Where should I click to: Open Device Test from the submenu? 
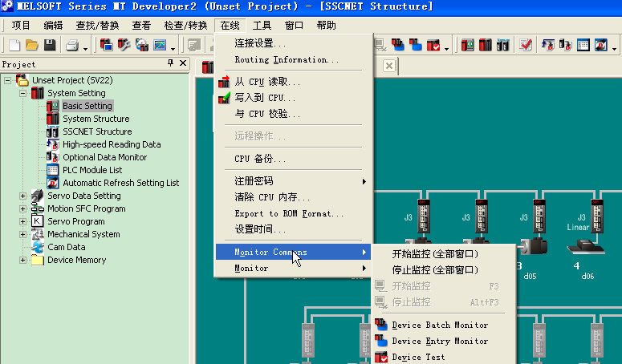pyautogui.click(x=417, y=358)
